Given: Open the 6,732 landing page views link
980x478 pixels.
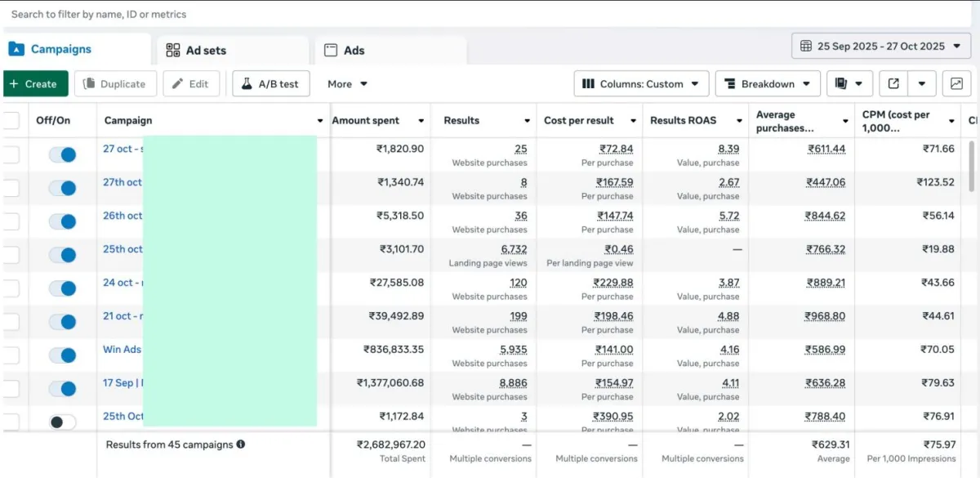Looking at the screenshot, I should click(514, 249).
